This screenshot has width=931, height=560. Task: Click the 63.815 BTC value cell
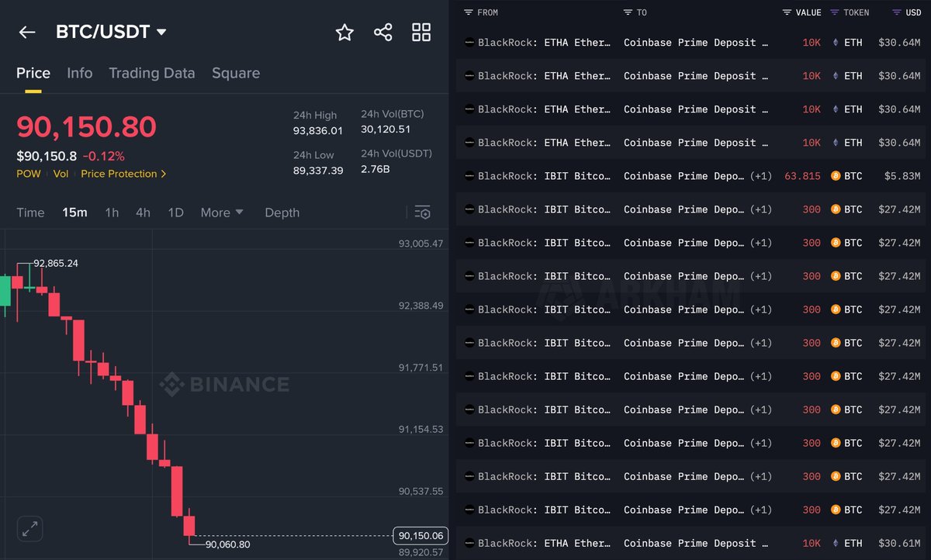(x=803, y=176)
